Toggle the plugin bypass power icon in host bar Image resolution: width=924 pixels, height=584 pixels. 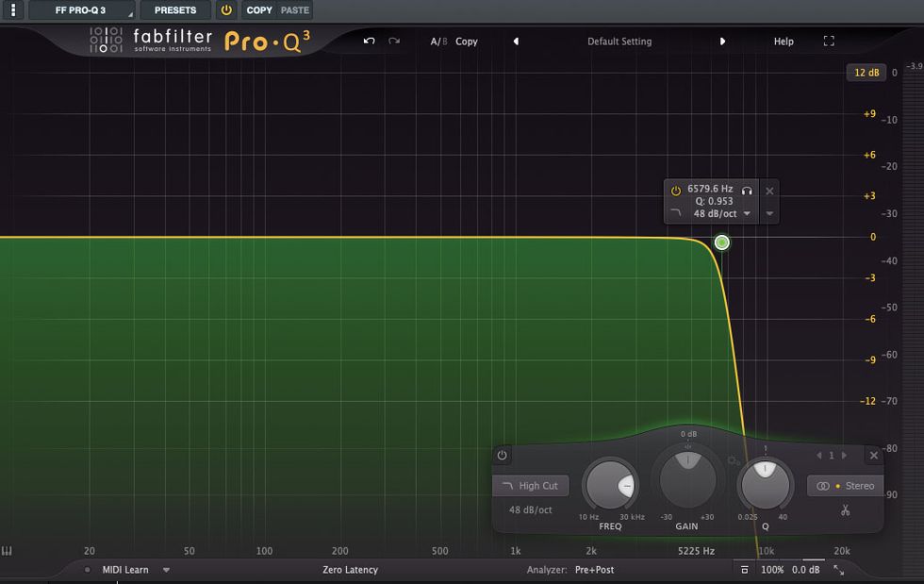pyautogui.click(x=226, y=10)
